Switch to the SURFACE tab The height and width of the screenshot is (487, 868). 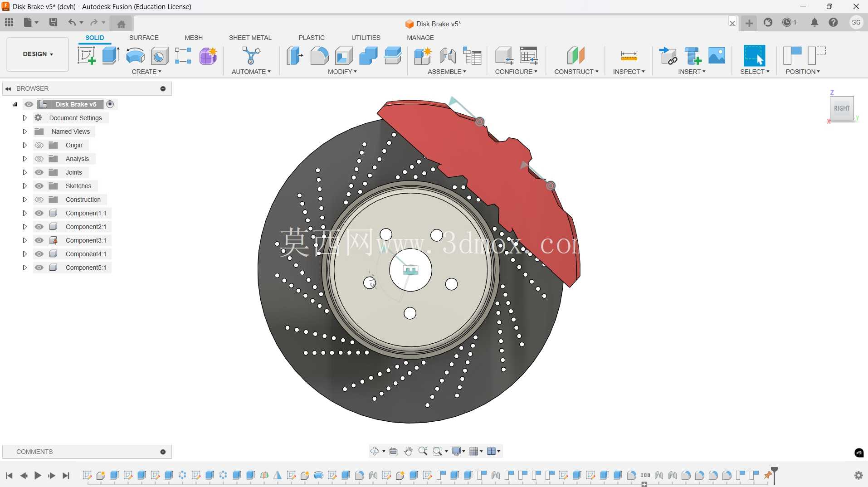(x=144, y=38)
